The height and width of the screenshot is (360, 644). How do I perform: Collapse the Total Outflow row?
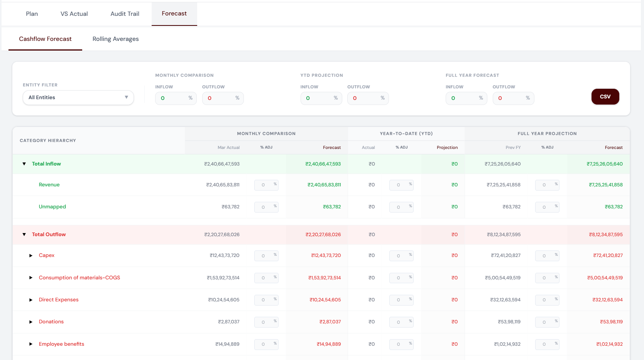[x=24, y=235]
